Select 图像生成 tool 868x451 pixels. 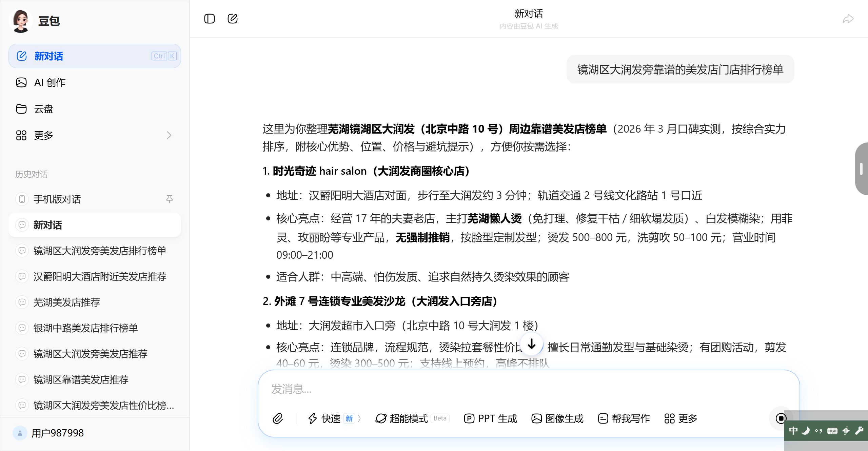pos(557,418)
